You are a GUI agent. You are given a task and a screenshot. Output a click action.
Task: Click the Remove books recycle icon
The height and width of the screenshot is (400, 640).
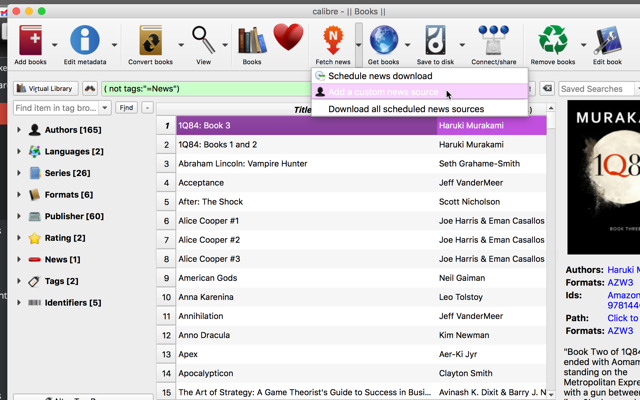[x=552, y=41]
